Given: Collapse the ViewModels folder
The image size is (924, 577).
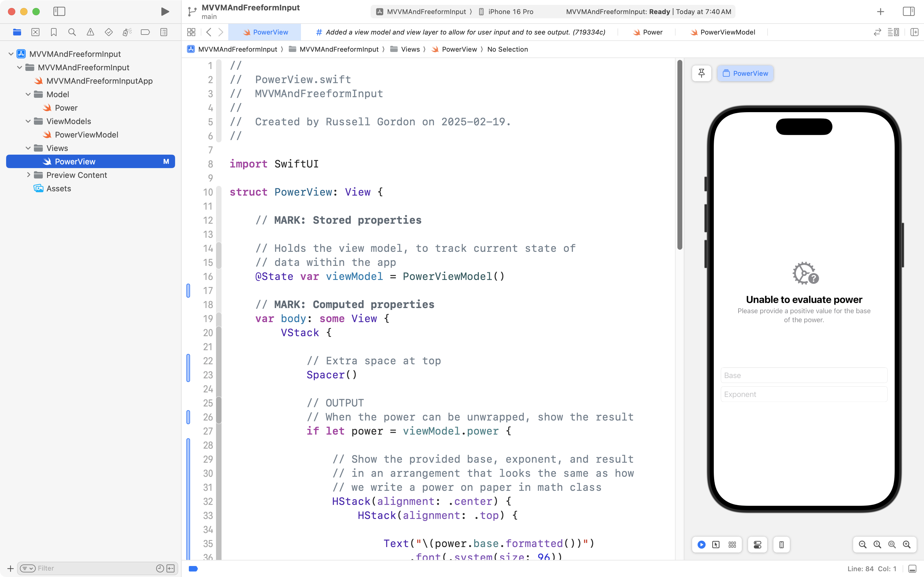Looking at the screenshot, I should tap(28, 121).
